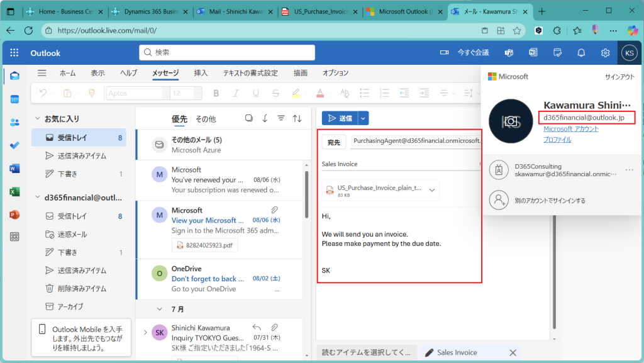Click the Meet Now camera icon
This screenshot has height=363, width=644.
click(x=444, y=53)
